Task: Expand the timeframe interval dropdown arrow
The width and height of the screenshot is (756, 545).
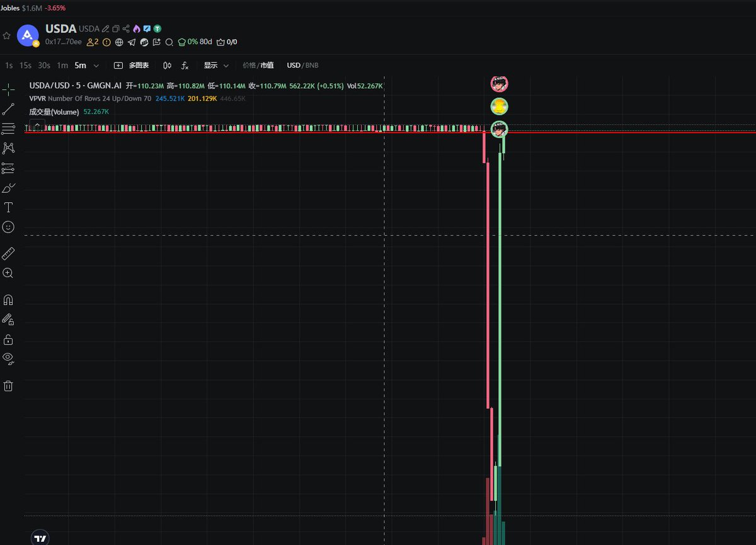Action: 96,66
